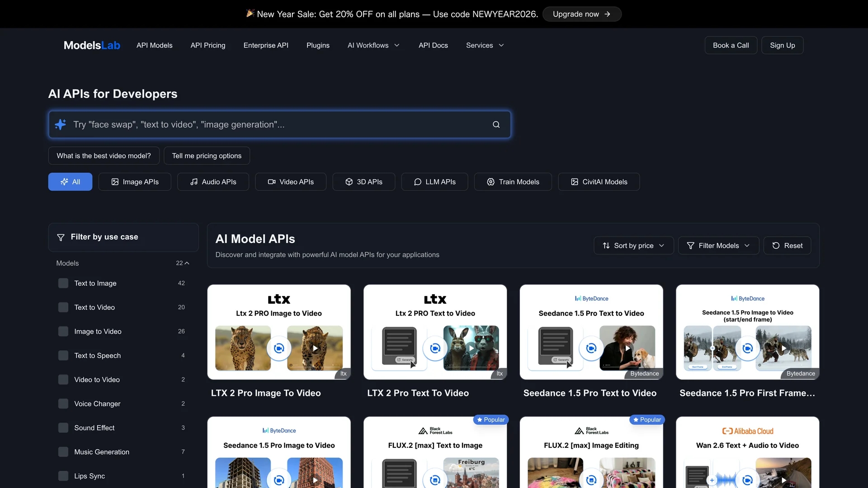This screenshot has width=868, height=488.
Task: Open the Plugins page
Action: click(318, 45)
